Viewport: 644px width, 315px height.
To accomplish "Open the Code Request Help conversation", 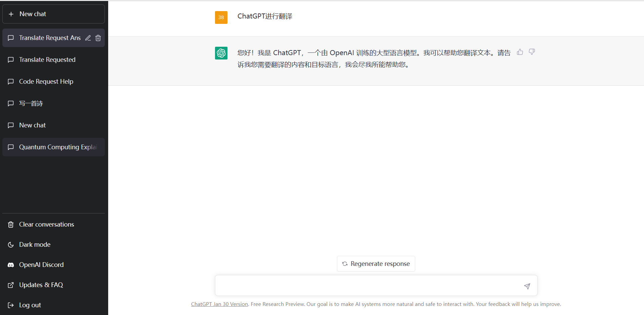I will point(53,82).
